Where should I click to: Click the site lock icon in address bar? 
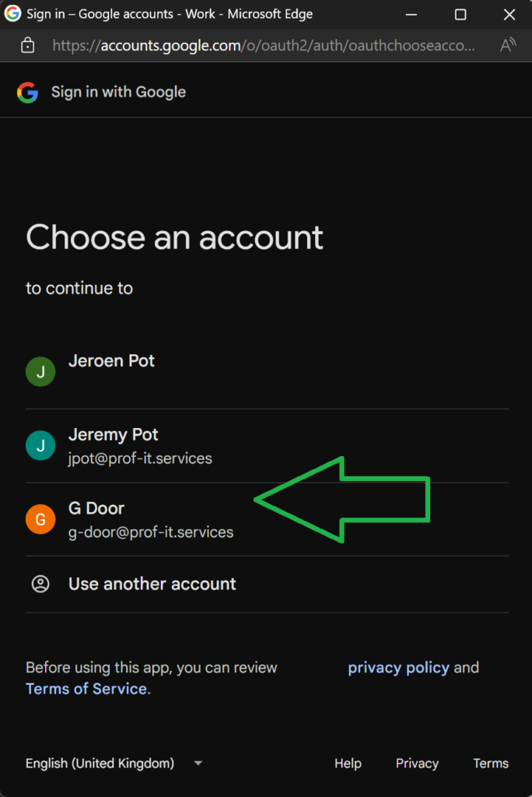[x=27, y=45]
